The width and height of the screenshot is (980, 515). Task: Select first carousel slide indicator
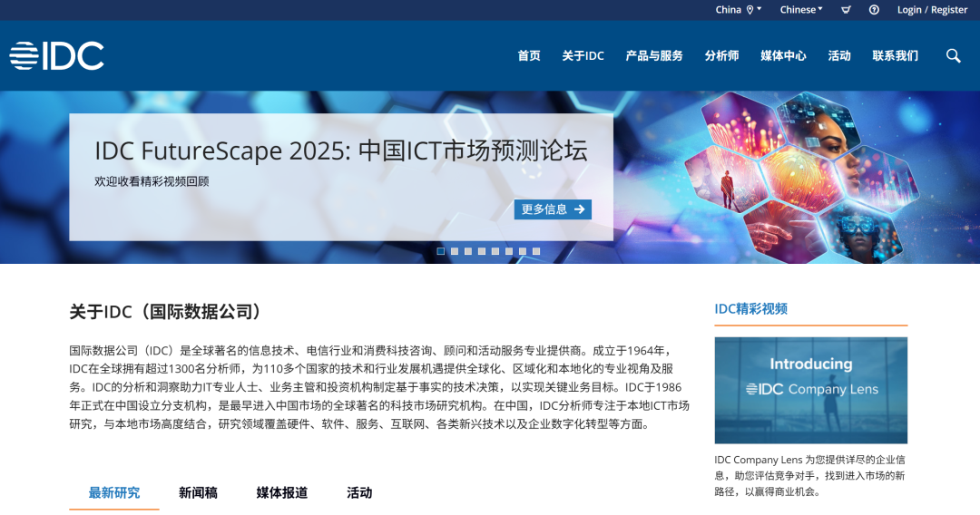tap(441, 251)
